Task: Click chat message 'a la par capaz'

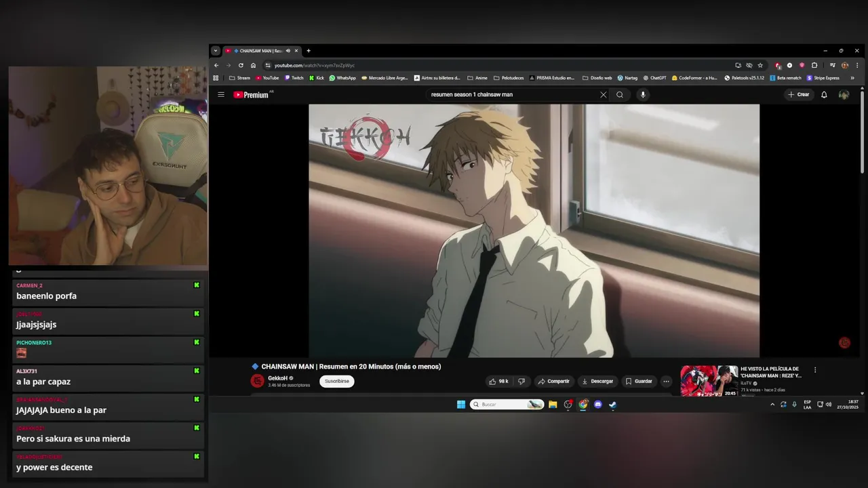Action: [x=43, y=382]
